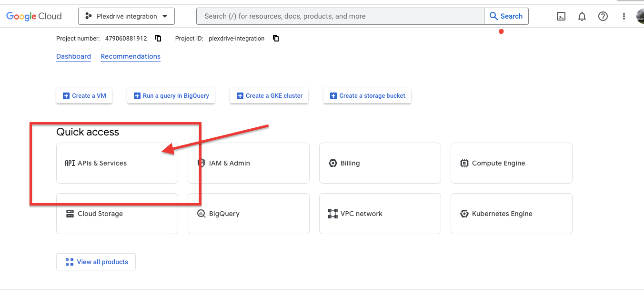
Task: Open the VPC network card
Action: [380, 214]
